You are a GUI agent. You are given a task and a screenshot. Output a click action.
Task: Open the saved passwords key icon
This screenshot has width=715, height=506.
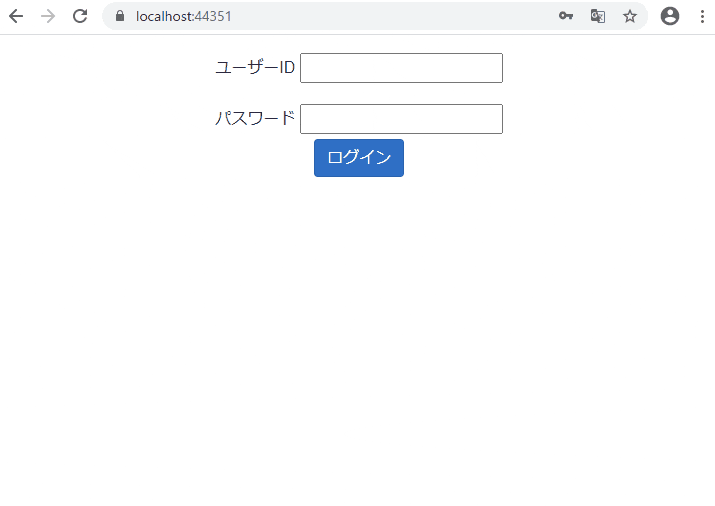coord(566,16)
